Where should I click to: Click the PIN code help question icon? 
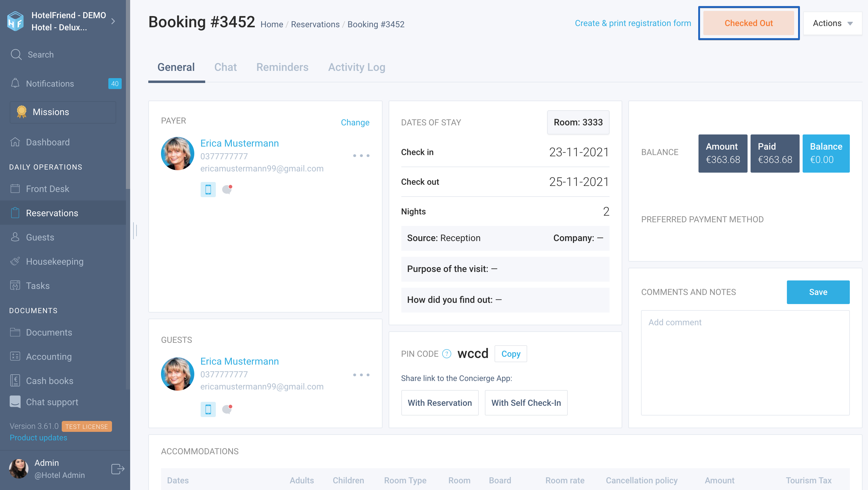(x=447, y=354)
